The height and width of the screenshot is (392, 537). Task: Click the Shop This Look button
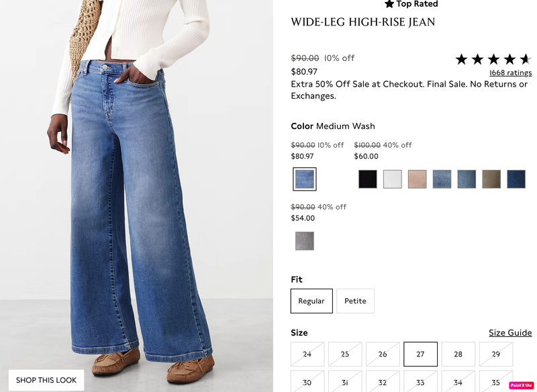click(46, 380)
